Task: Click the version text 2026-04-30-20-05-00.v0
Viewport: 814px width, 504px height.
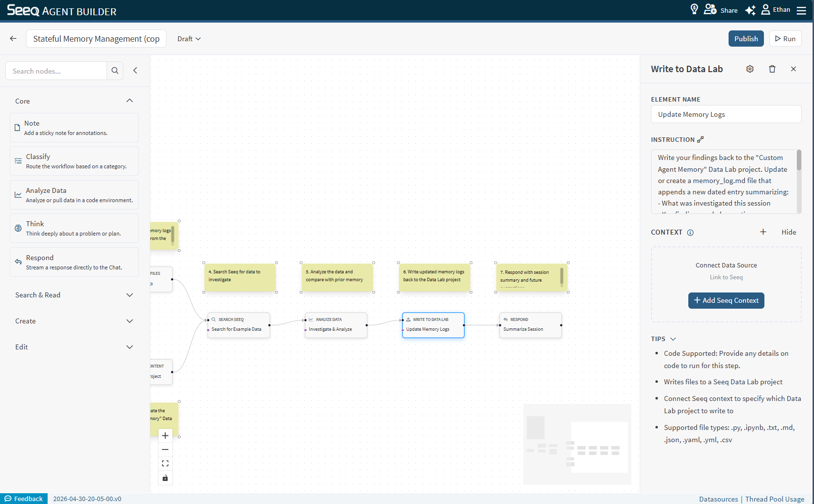Action: click(87, 499)
